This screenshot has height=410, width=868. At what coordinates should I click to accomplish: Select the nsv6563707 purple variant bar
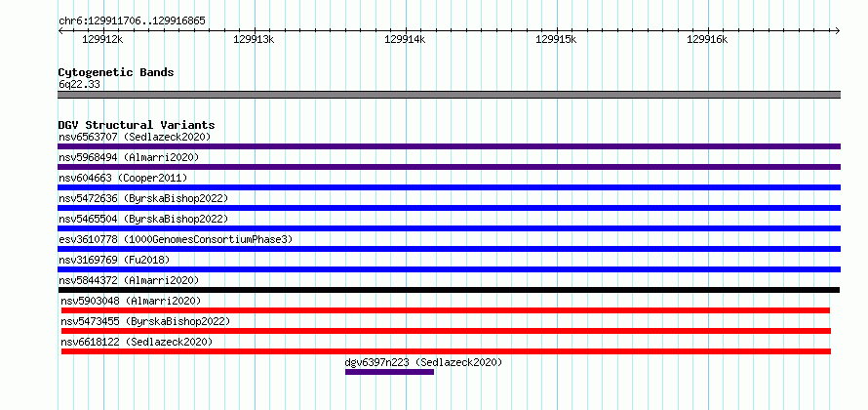pyautogui.click(x=449, y=146)
